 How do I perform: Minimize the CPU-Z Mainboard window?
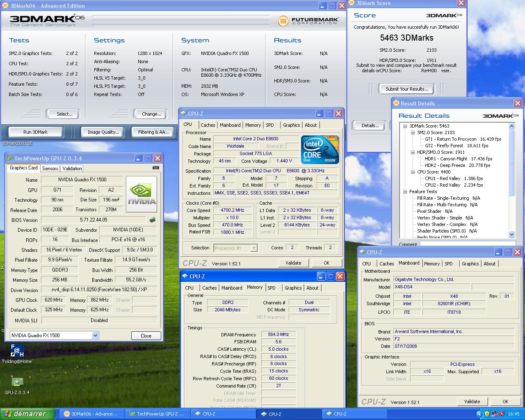coord(498,252)
